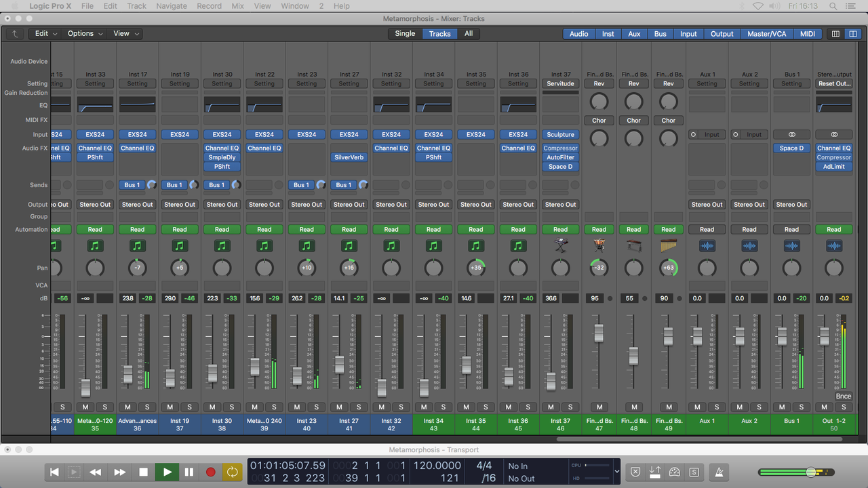868x488 pixels.
Task: Click the Bnce bounce button on Out 1-2
Action: [x=843, y=396]
